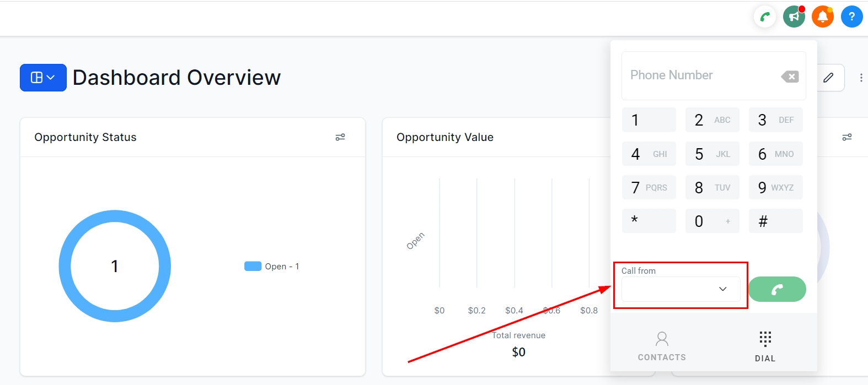The width and height of the screenshot is (868, 385).
Task: Open the three-dot more options menu
Action: coord(861,78)
